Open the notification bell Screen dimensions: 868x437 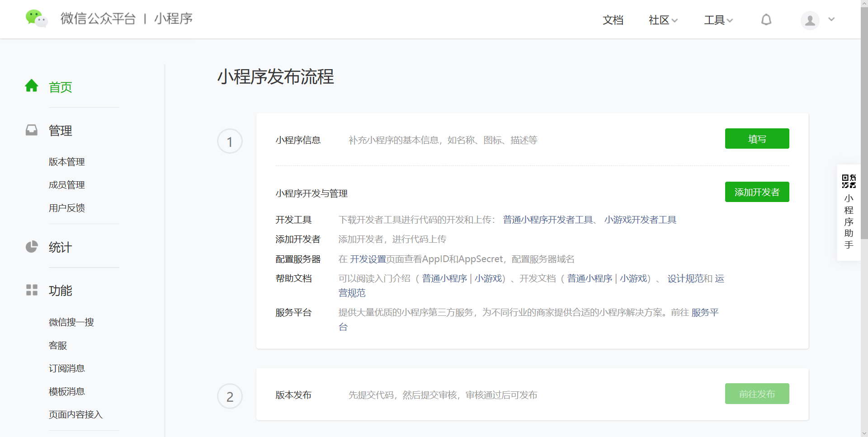click(x=766, y=20)
